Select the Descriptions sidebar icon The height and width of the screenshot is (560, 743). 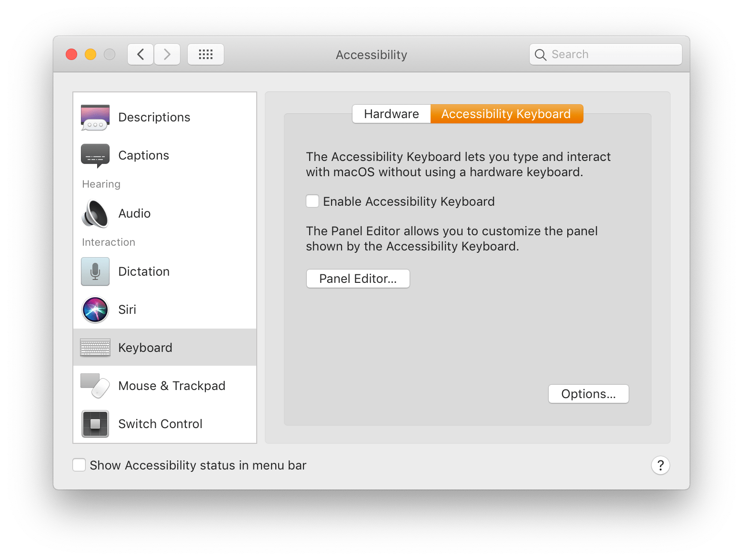pyautogui.click(x=95, y=118)
